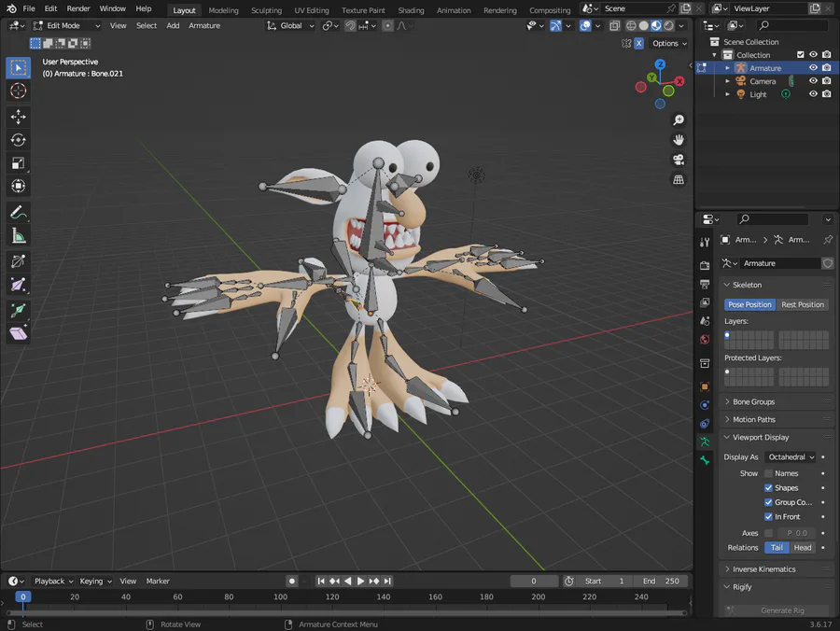Enable the Names display checkbox
The height and width of the screenshot is (631, 840).
[768, 473]
